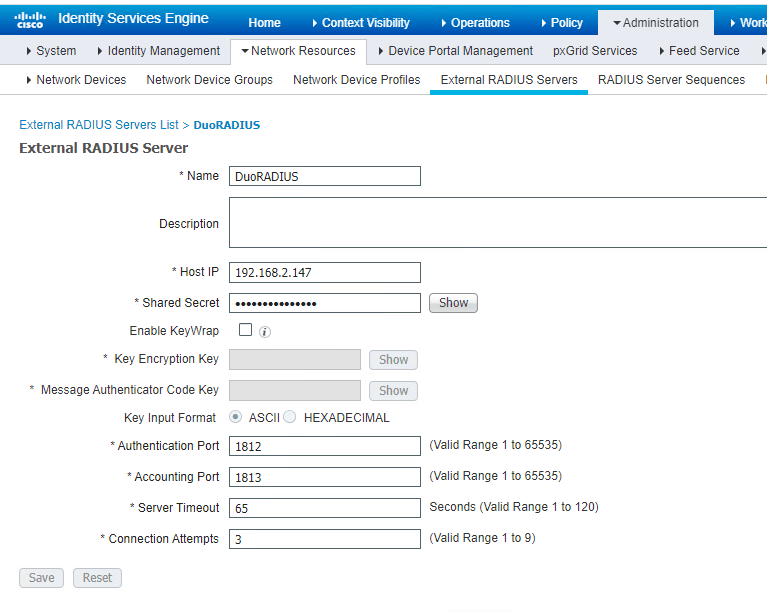Expand the Context Visibility menu
767x612 pixels.
coord(360,23)
